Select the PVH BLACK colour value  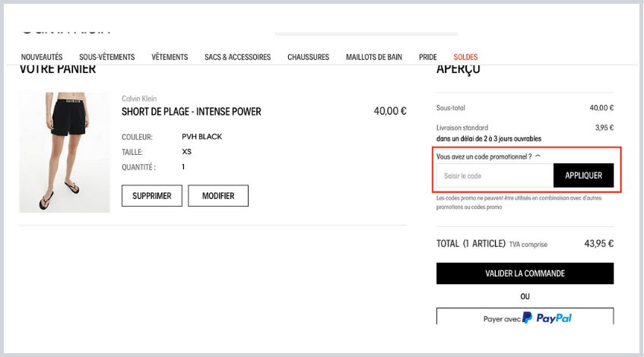click(201, 137)
